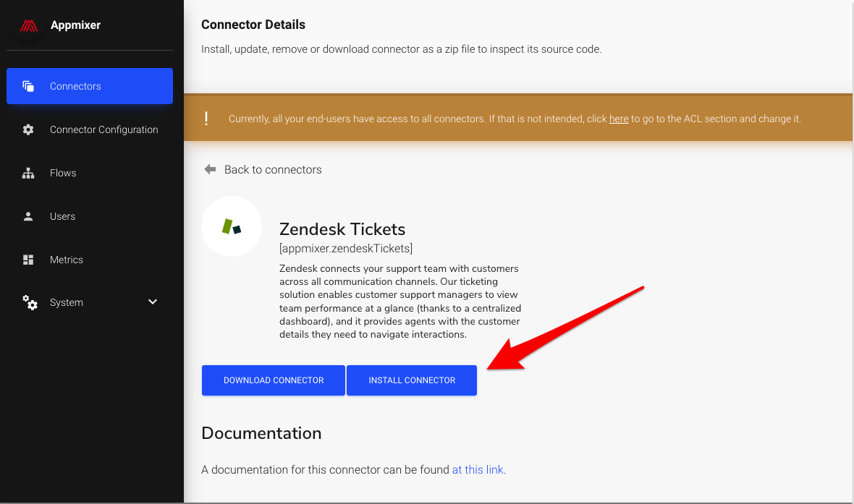Click the Metrics dashboard icon

click(x=28, y=260)
